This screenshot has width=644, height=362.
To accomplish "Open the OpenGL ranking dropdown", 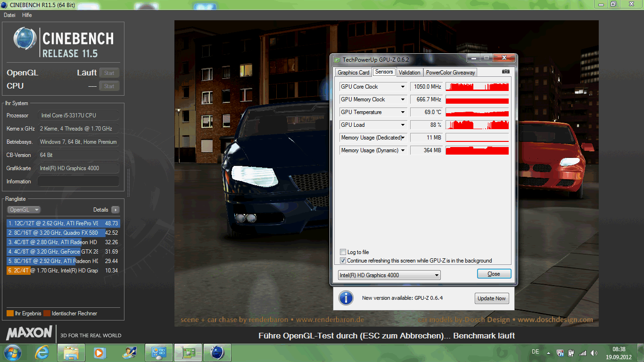I will pos(24,210).
